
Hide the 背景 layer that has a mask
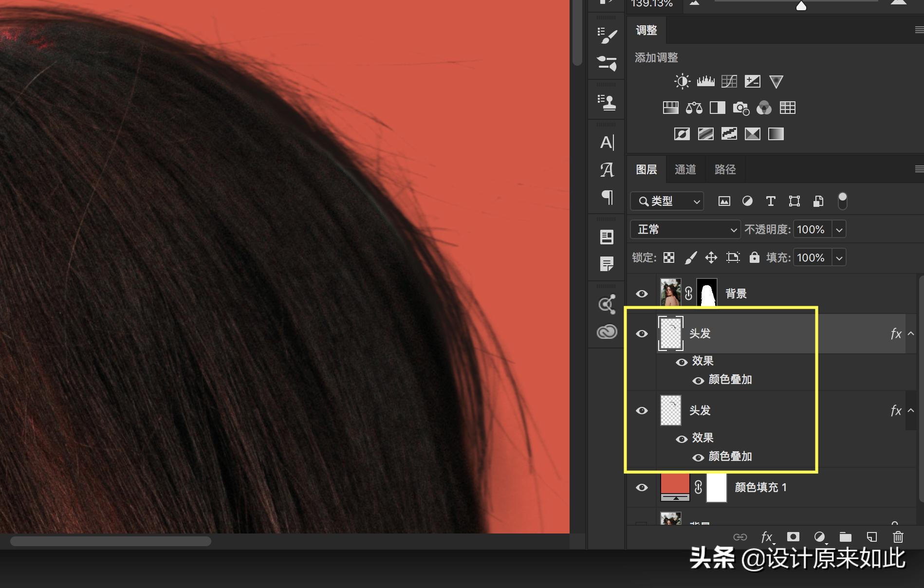tap(642, 294)
